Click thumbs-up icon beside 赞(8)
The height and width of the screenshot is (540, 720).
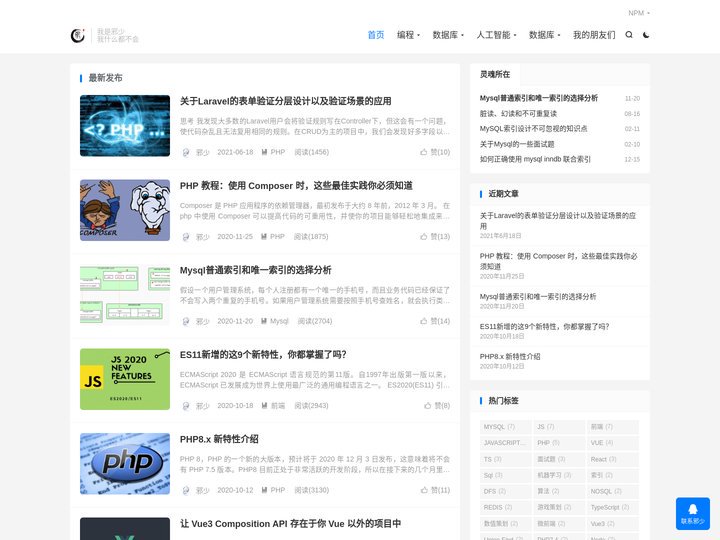[428, 405]
